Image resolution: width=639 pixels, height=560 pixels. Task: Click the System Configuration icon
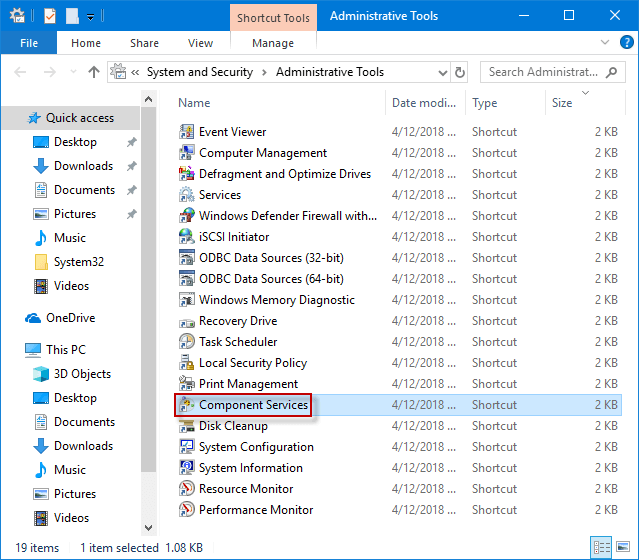pos(187,447)
